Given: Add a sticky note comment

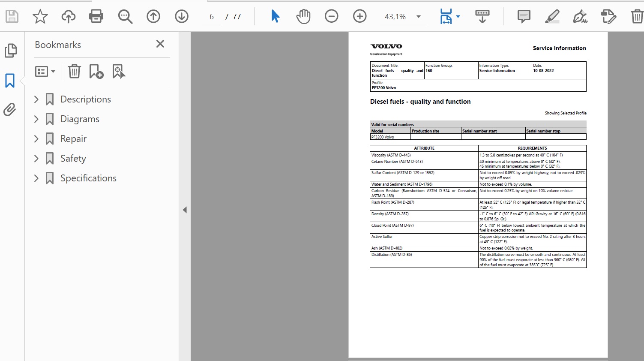Looking at the screenshot, I should point(524,17).
